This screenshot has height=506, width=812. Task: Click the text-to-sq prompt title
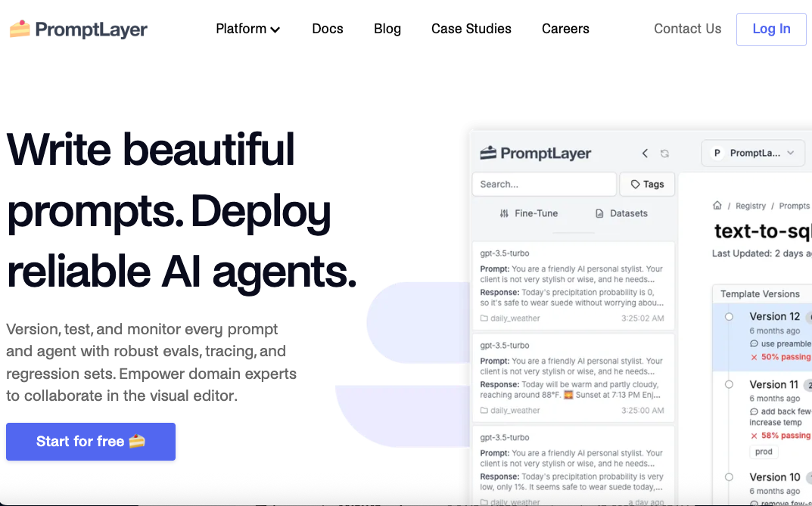point(763,231)
